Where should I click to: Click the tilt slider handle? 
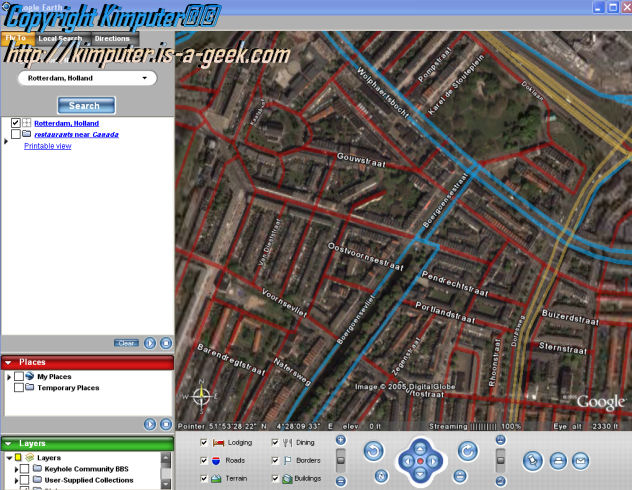500,460
